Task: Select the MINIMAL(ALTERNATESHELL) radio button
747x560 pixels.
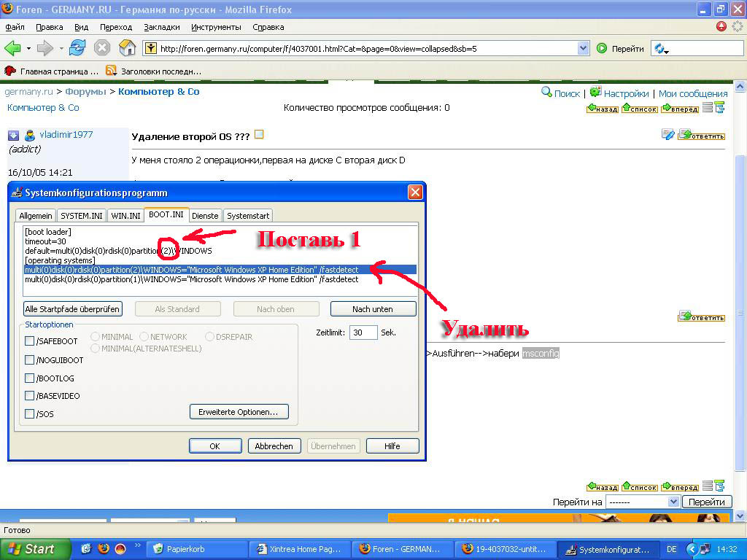Action: 95,348
